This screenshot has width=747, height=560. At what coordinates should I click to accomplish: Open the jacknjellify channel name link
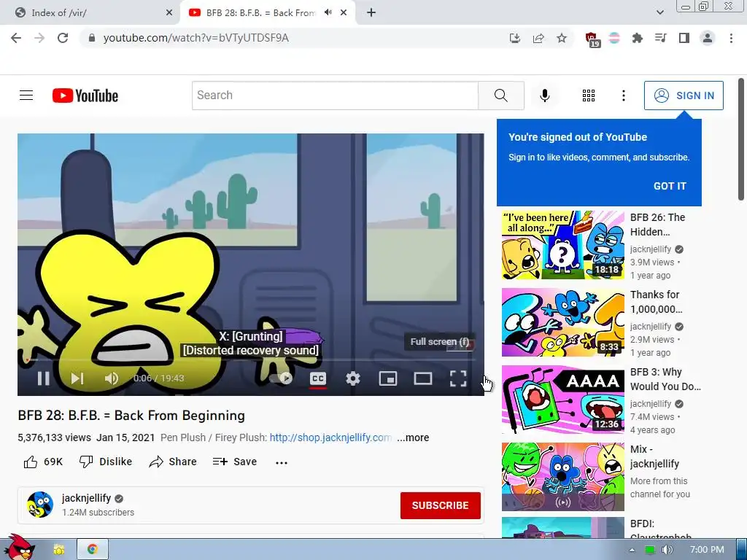pos(86,498)
